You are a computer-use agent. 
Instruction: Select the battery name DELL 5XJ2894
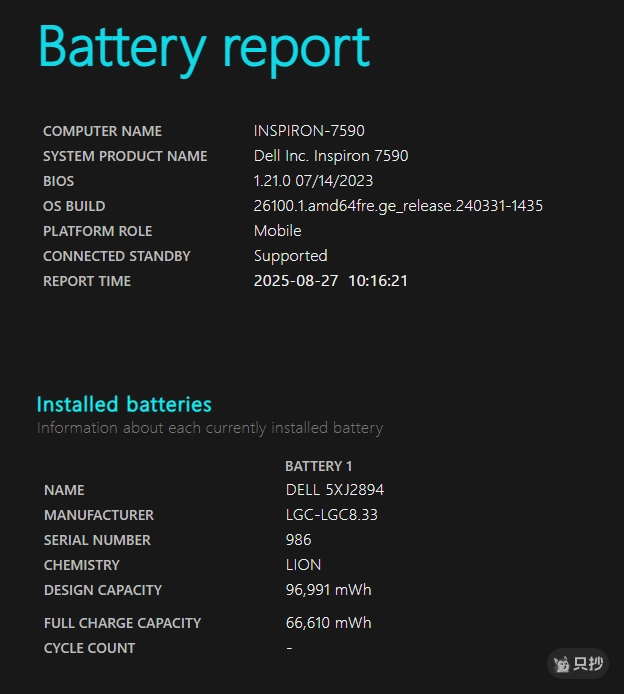pyautogui.click(x=335, y=490)
